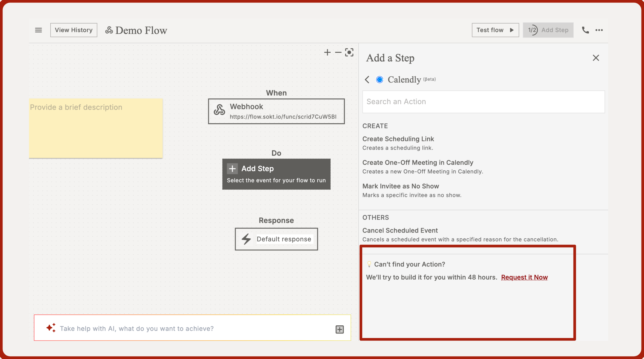This screenshot has width=644, height=359.
Task: Click the CREATE section heading
Action: click(x=375, y=126)
